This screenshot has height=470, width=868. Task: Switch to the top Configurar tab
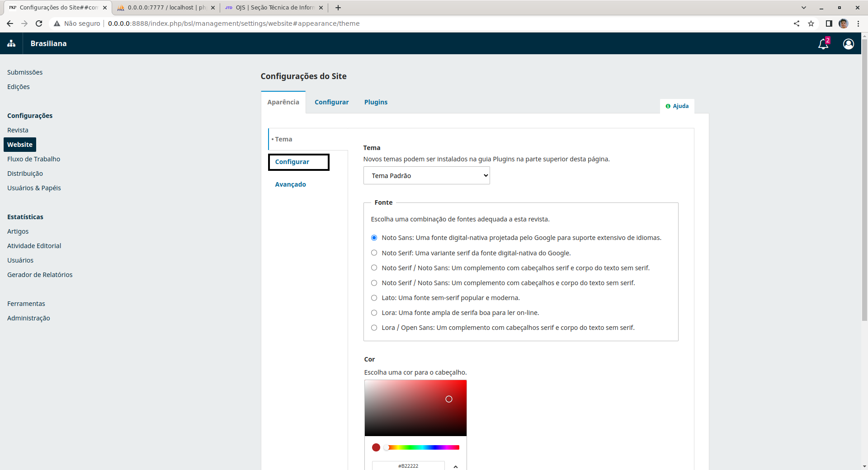(331, 102)
